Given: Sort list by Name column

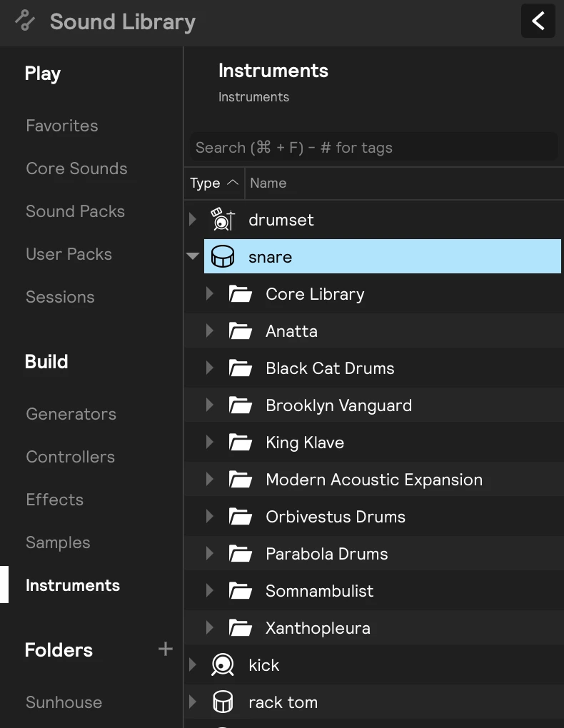Looking at the screenshot, I should [268, 183].
